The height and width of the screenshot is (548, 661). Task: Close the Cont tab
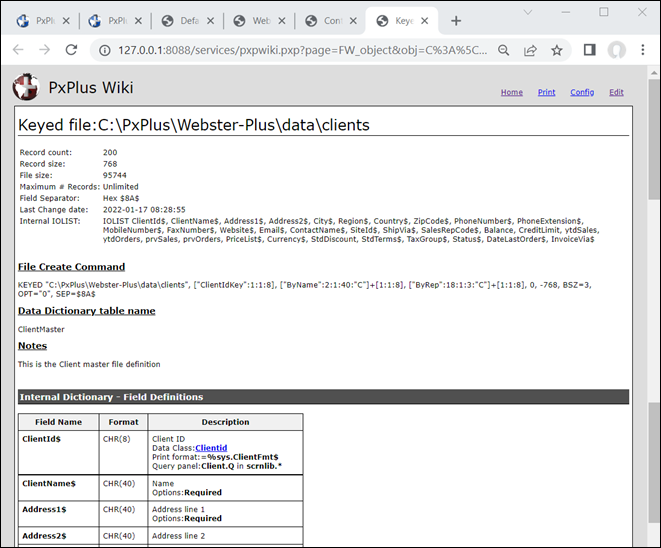coord(353,21)
